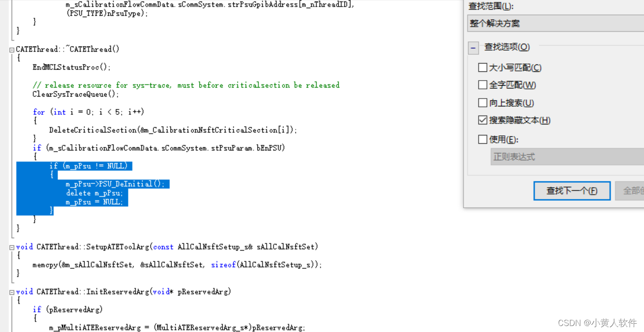644x332 pixels.
Task: Click the CATEThread::~CATEThread() declaration
Action: [x=68, y=49]
